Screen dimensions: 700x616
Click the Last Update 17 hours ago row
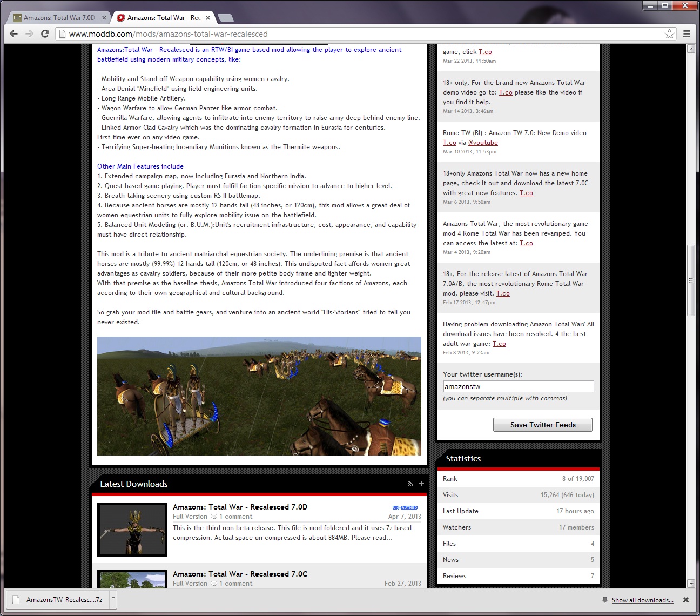pos(519,511)
